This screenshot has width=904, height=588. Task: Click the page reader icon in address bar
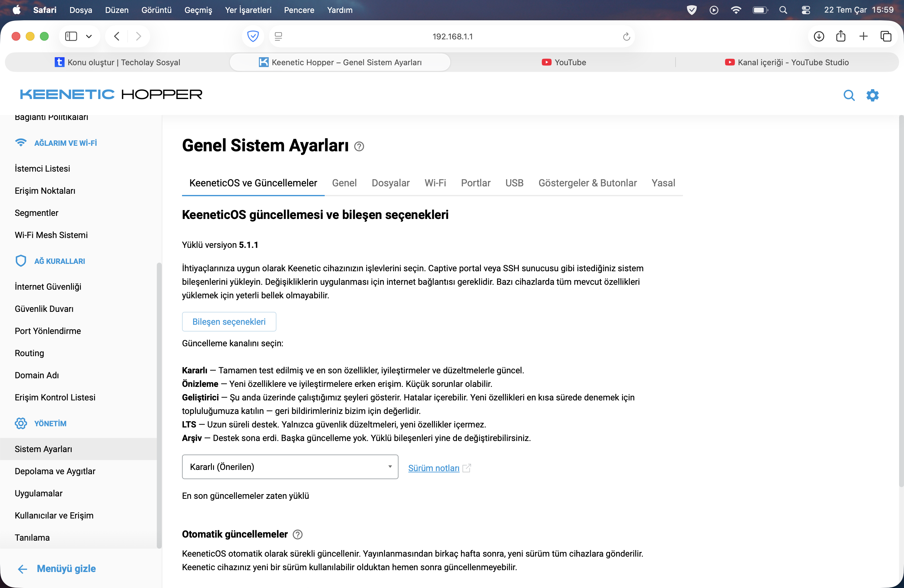(x=278, y=37)
